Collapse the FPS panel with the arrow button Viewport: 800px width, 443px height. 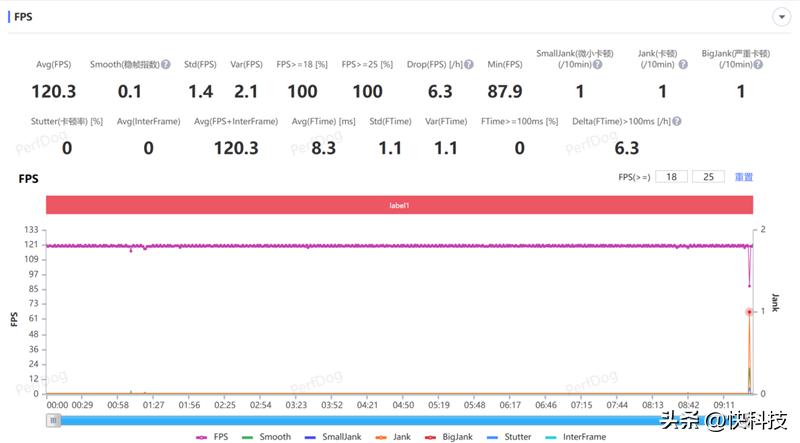click(782, 17)
